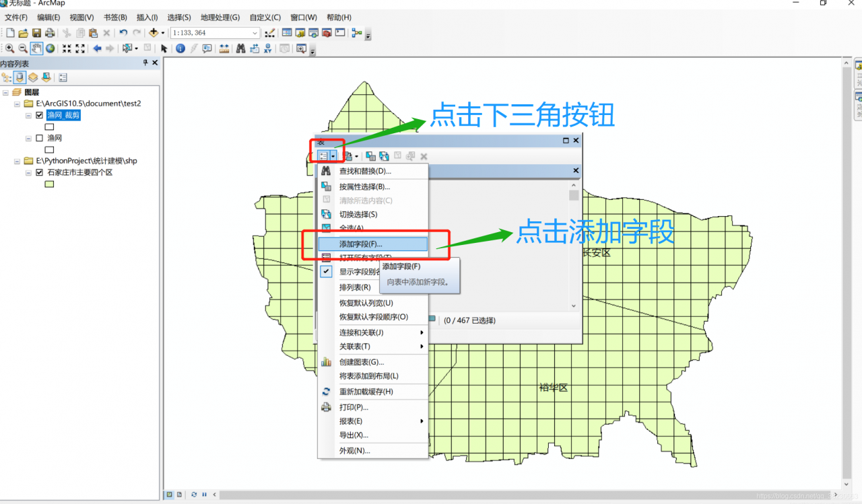Click the 渔网 layer symbol swatch
The image size is (862, 504).
pos(49,149)
